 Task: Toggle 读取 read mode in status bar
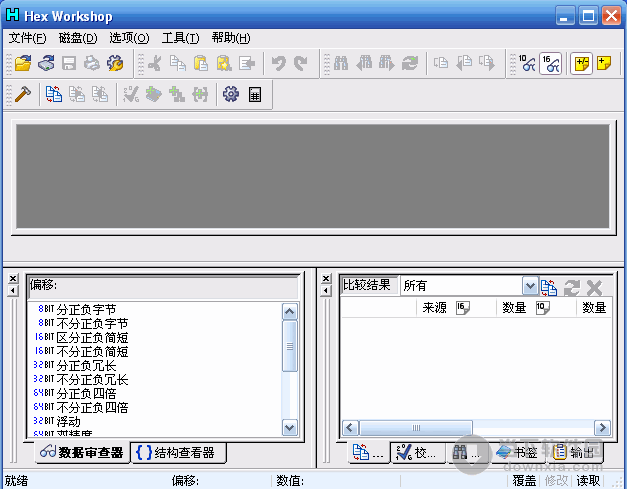pyautogui.click(x=588, y=481)
